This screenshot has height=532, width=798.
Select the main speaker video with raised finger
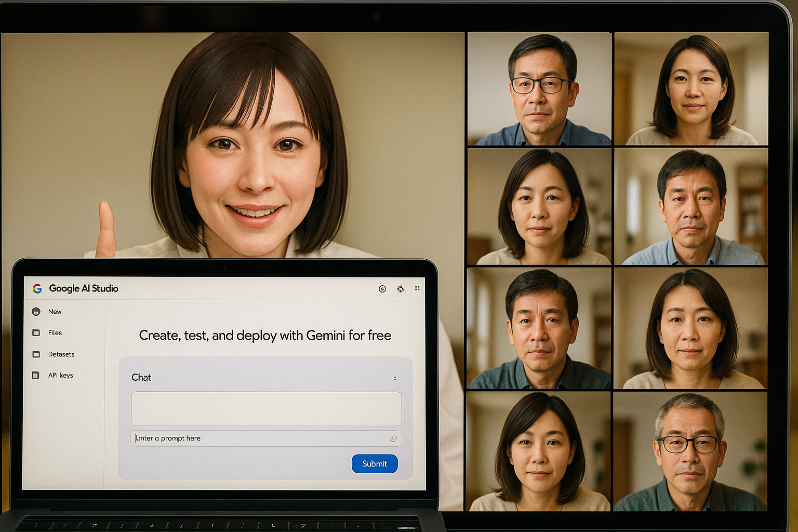pyautogui.click(x=232, y=145)
